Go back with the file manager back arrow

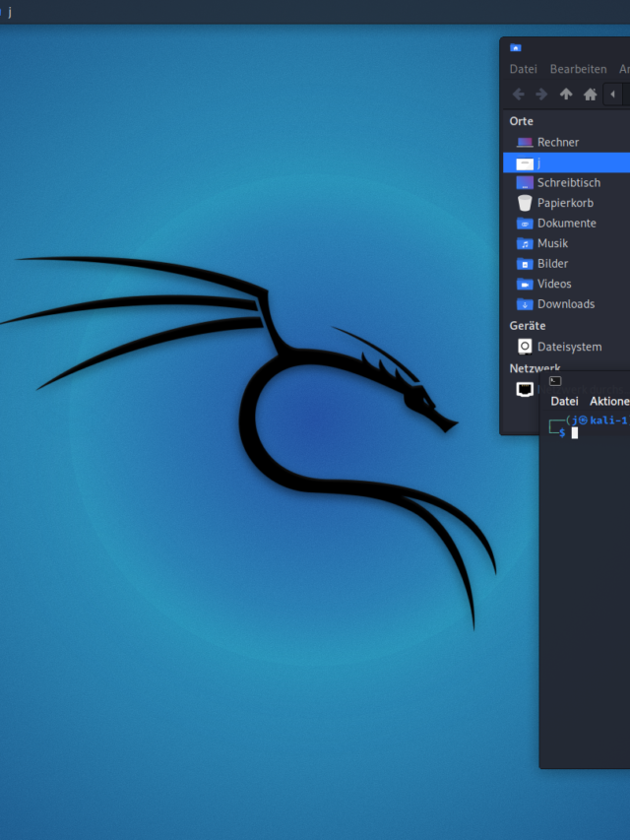(x=518, y=95)
